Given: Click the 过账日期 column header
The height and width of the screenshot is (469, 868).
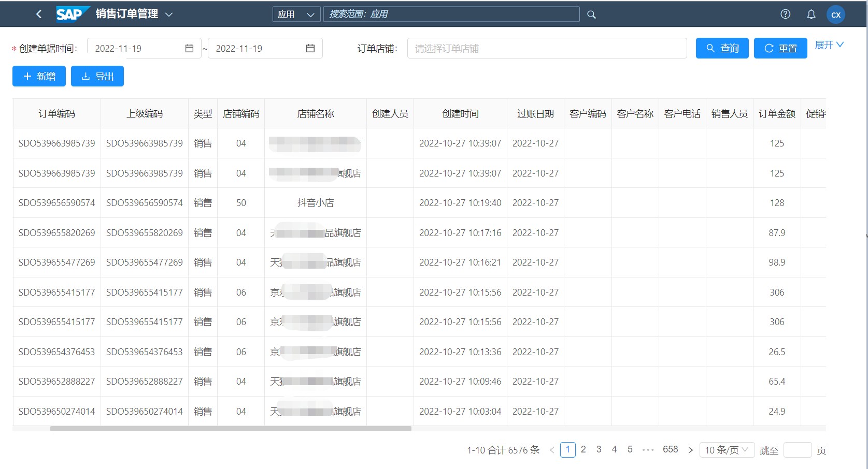Looking at the screenshot, I should pyautogui.click(x=535, y=113).
